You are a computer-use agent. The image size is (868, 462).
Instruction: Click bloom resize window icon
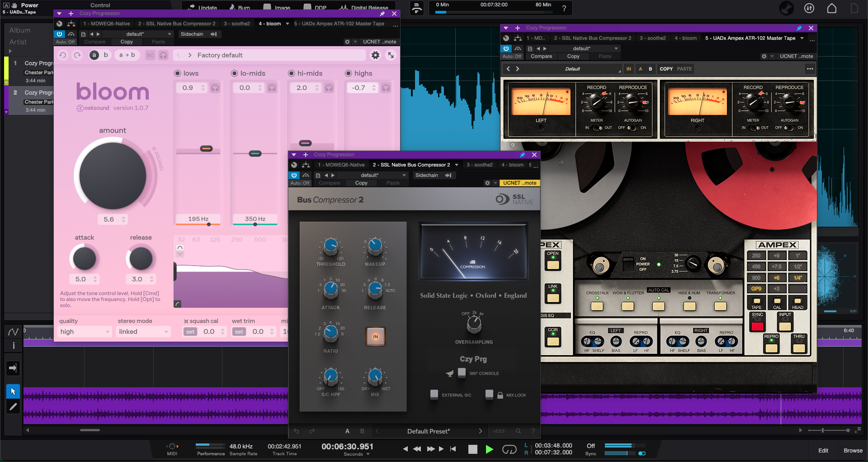click(x=391, y=55)
